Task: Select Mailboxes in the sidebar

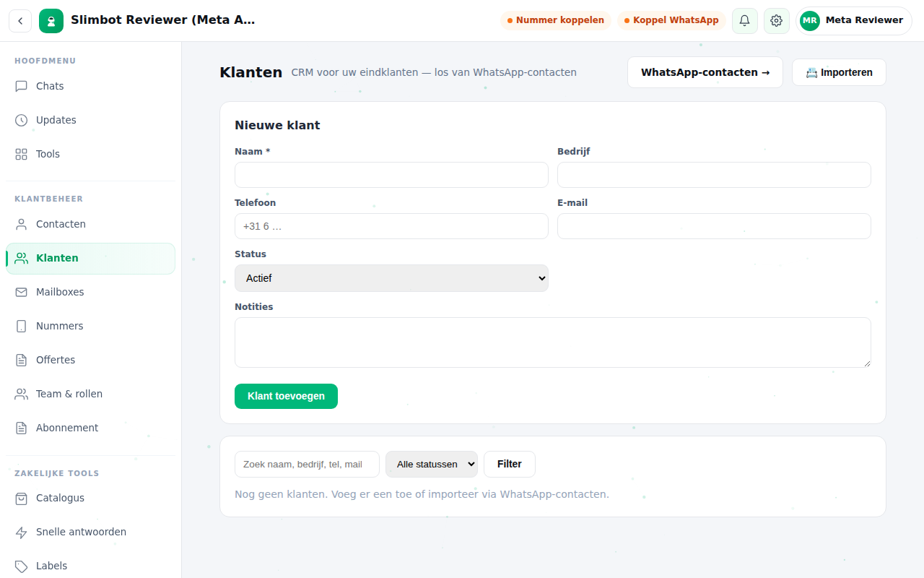Action: [90, 292]
